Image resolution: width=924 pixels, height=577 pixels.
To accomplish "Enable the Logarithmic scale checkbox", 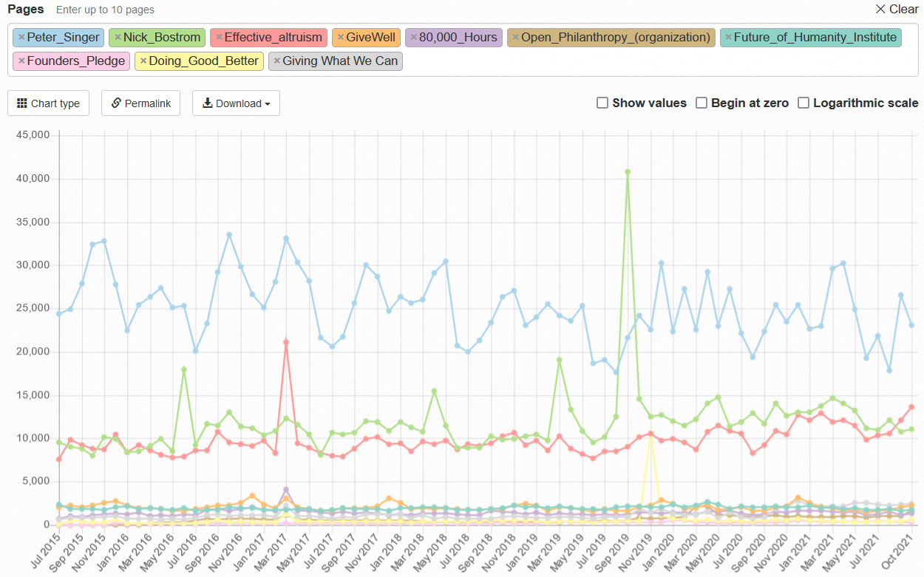I will coord(804,103).
